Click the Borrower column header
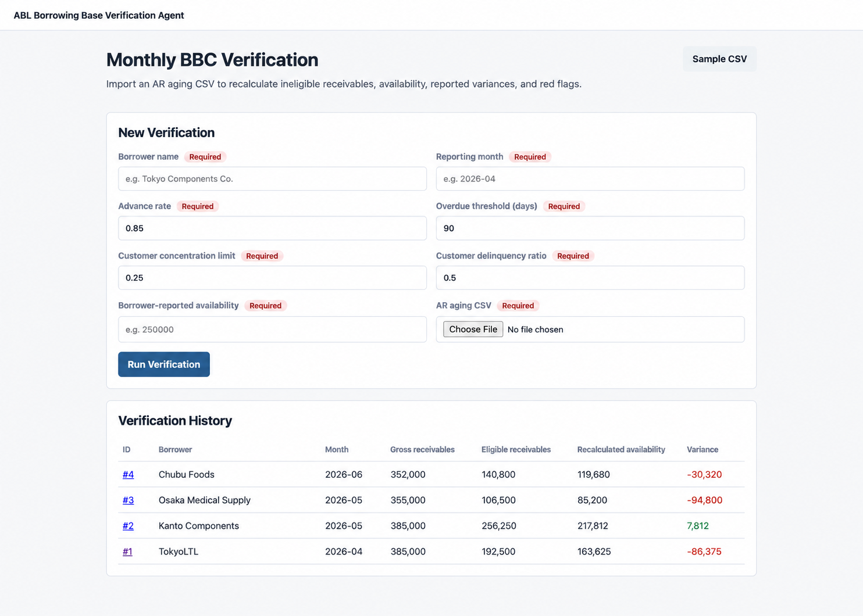863x616 pixels. point(175,450)
